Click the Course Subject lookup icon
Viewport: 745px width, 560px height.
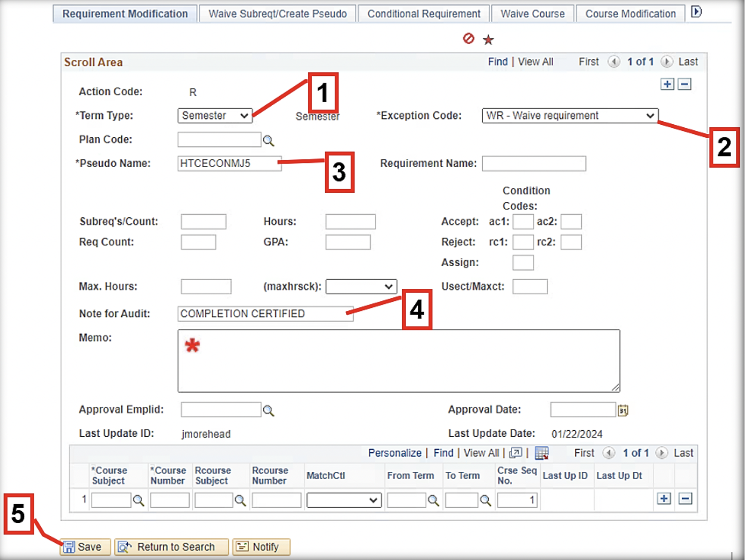(138, 500)
